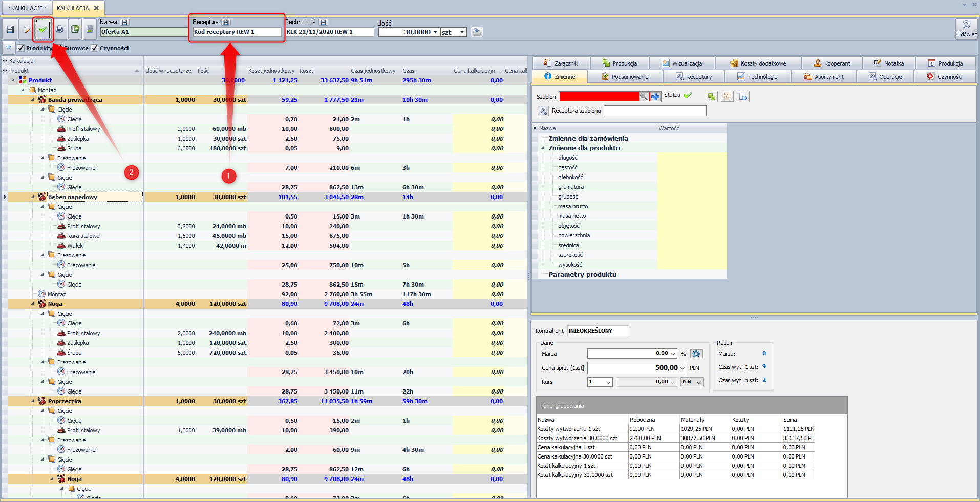Click the Kontrahent input field
The image size is (980, 502).
click(x=598, y=331)
